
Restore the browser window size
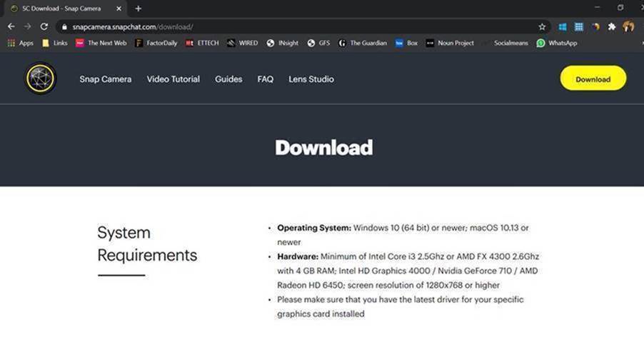[620, 7]
